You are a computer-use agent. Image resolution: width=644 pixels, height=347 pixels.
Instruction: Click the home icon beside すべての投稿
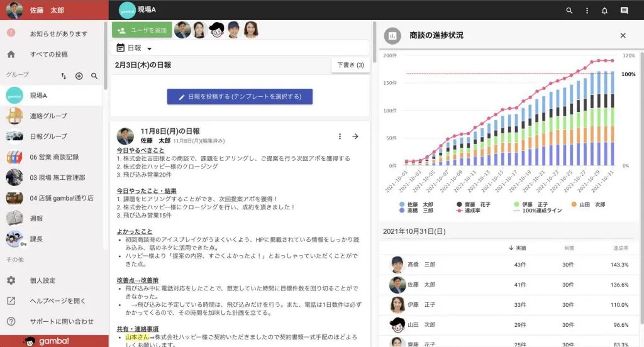point(11,54)
